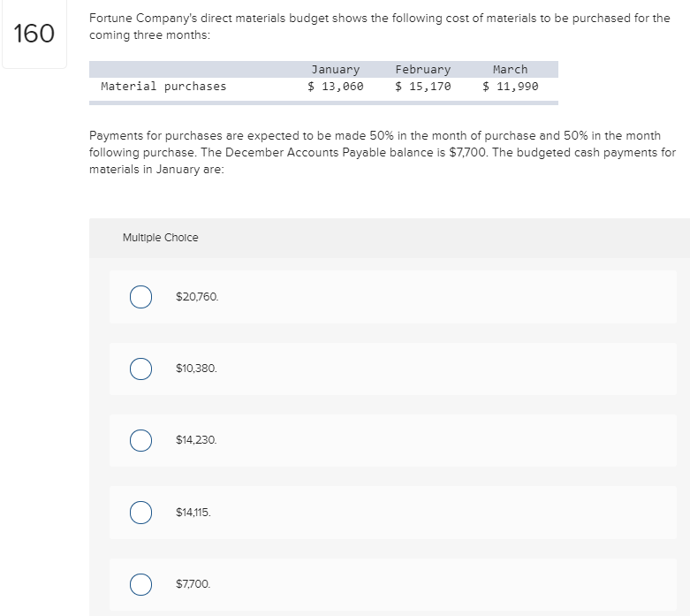Click the Fortune Company's question text
Image resolution: width=690 pixels, height=616 pixels.
click(380, 27)
